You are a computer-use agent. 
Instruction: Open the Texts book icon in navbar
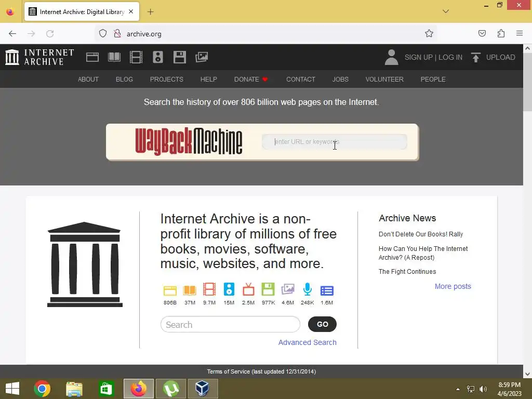pos(114,57)
